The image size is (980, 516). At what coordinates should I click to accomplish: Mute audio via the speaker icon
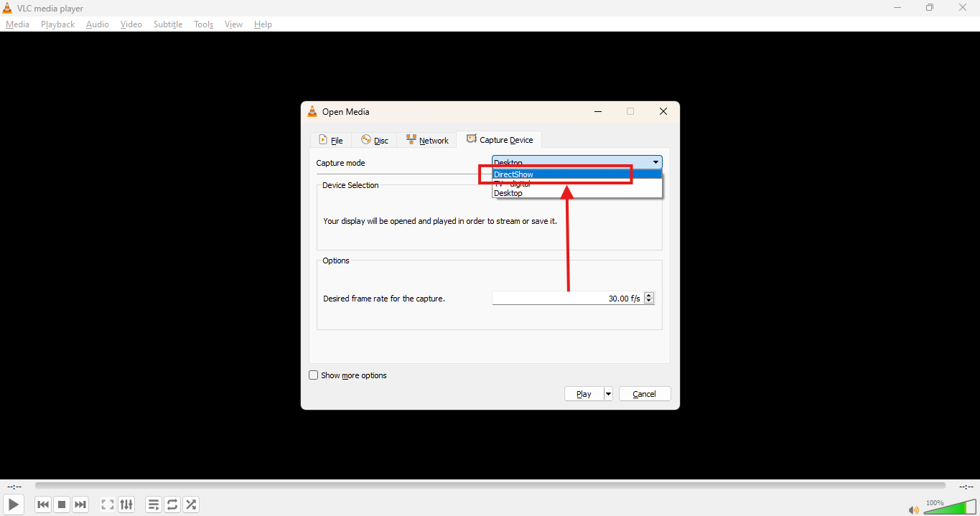coord(913,510)
